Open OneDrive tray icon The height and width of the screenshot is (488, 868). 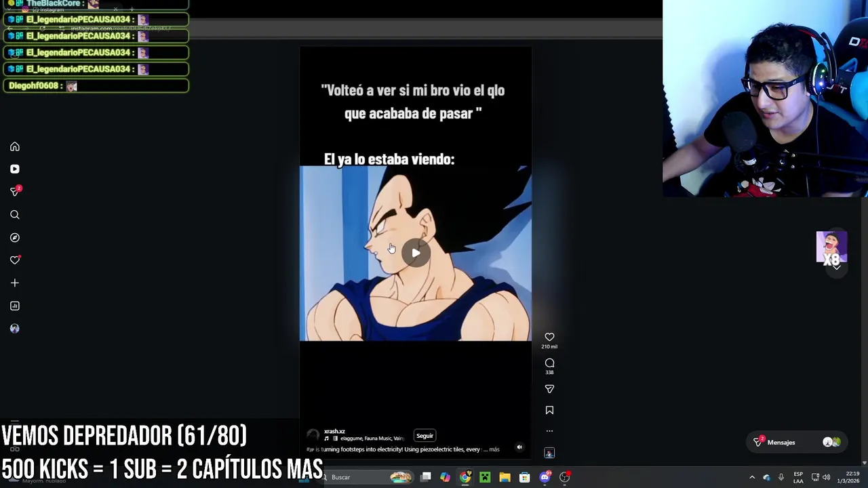[767, 477]
